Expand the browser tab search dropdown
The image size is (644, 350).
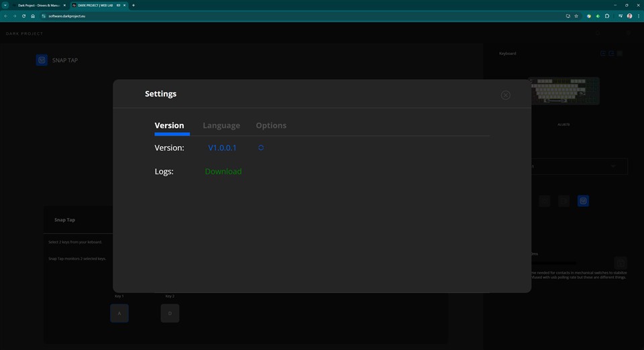pyautogui.click(x=5, y=5)
